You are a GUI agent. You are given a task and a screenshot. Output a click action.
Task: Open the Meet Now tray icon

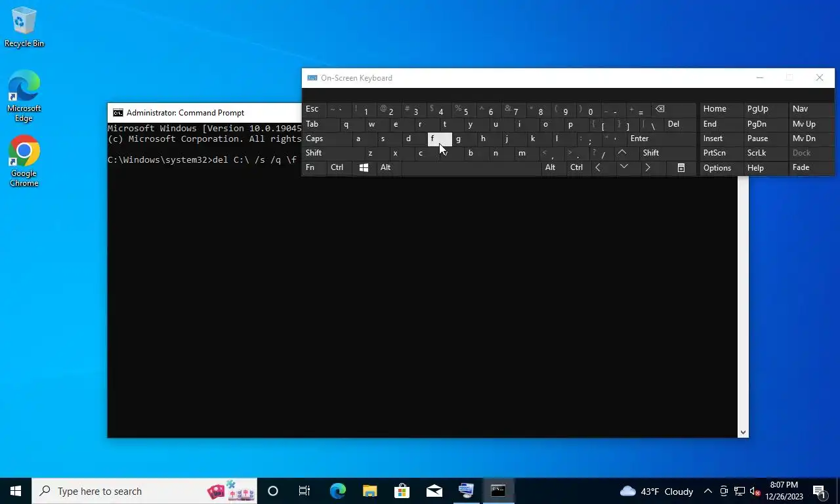point(724,491)
